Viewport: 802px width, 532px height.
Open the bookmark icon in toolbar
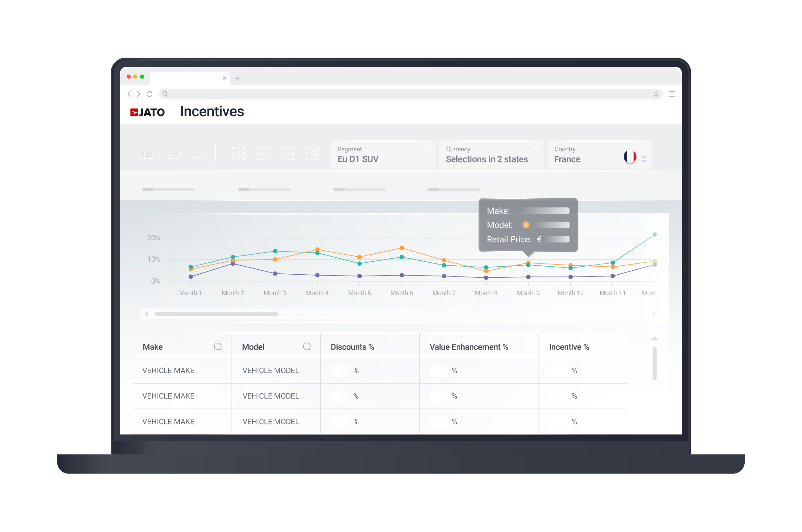198,154
